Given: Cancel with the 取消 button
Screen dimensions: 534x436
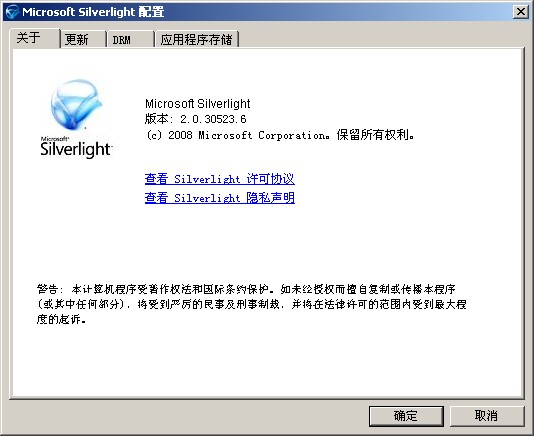Looking at the screenshot, I should point(487,416).
